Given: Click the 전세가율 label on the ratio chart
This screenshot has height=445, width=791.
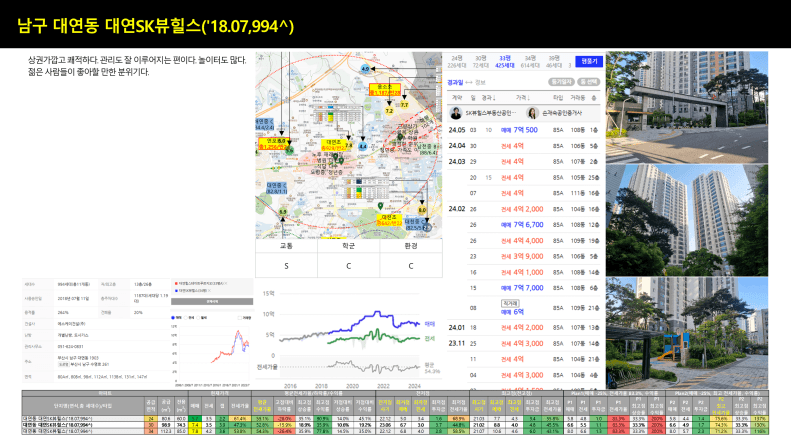Looking at the screenshot, I should [267, 367].
